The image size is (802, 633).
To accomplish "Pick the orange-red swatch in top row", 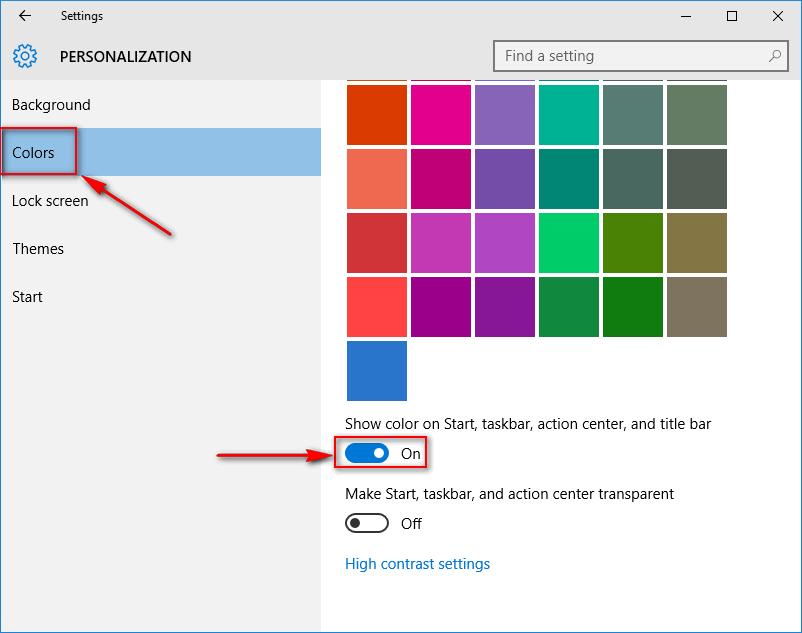I will (377, 115).
